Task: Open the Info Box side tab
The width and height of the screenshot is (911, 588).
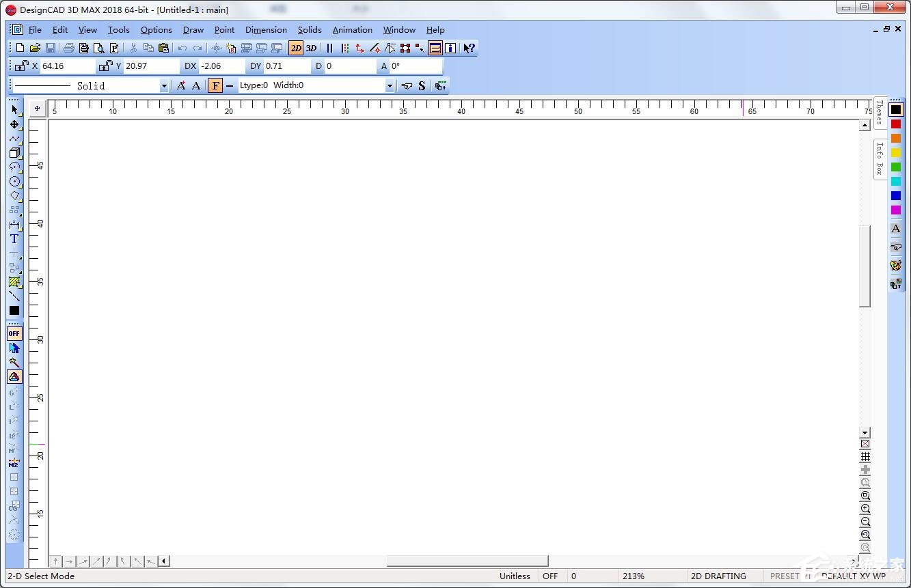Action: tap(880, 159)
